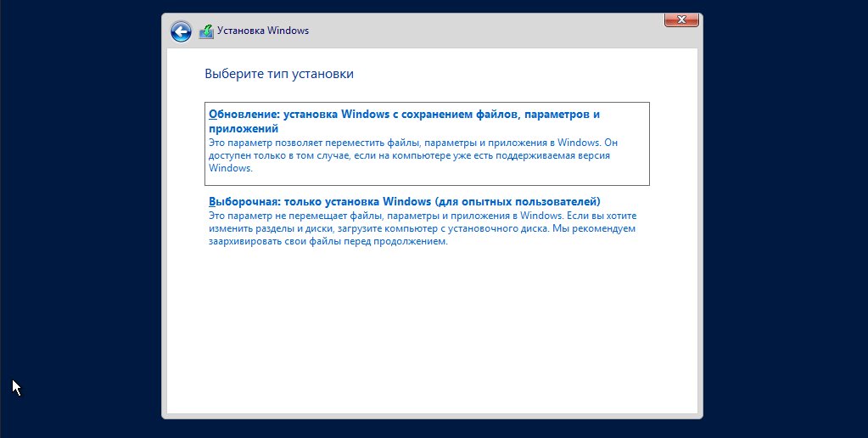
Task: Click description text starting Это параметр позволяет переместить
Action: point(413,155)
